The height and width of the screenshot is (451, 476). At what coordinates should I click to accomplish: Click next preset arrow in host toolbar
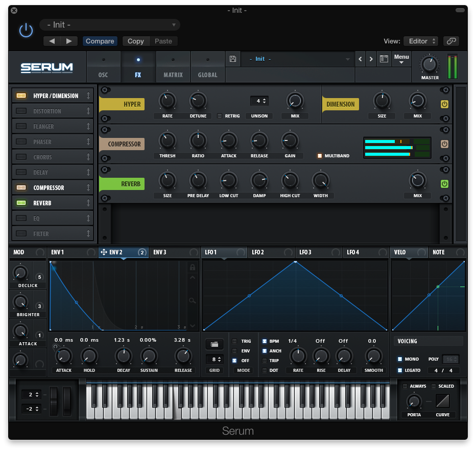pyautogui.click(x=69, y=41)
